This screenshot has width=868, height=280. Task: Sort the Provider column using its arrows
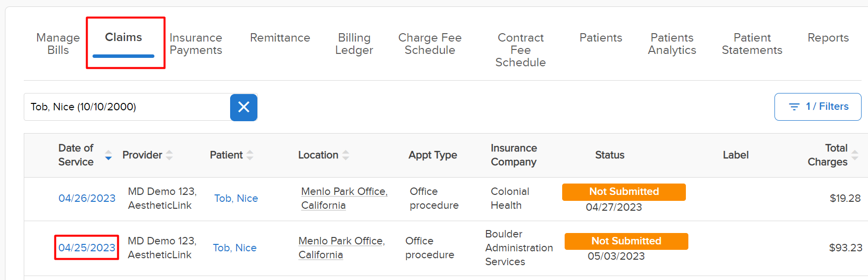pos(169,155)
